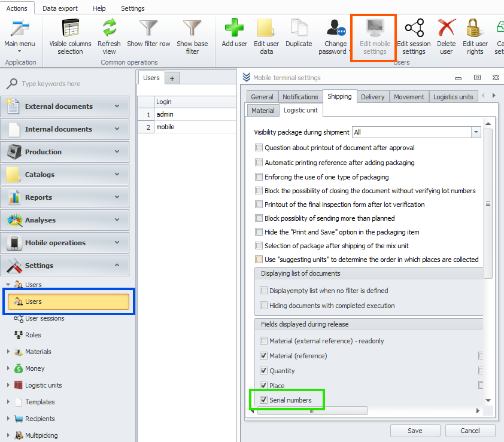Screen dimensions: 504x442
Task: Toggle Show filter row
Action: pyautogui.click(x=148, y=32)
